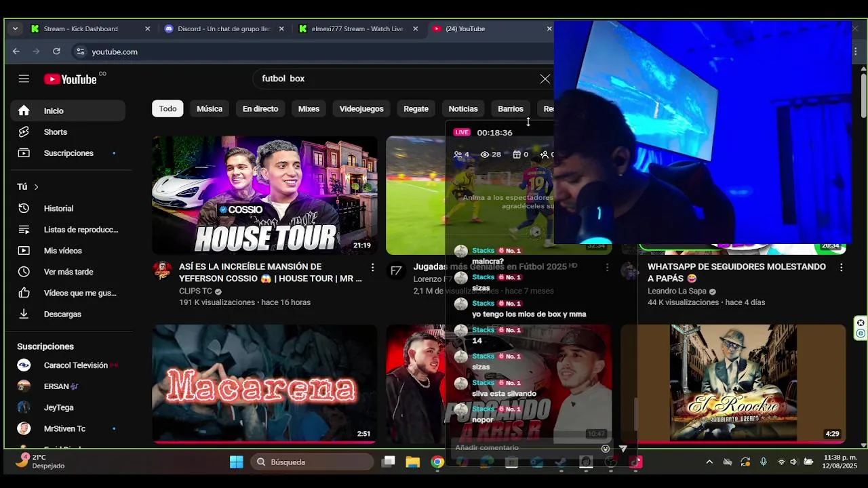The height and width of the screenshot is (488, 868).
Task: Select the Barrios filter chip
Action: (x=511, y=108)
